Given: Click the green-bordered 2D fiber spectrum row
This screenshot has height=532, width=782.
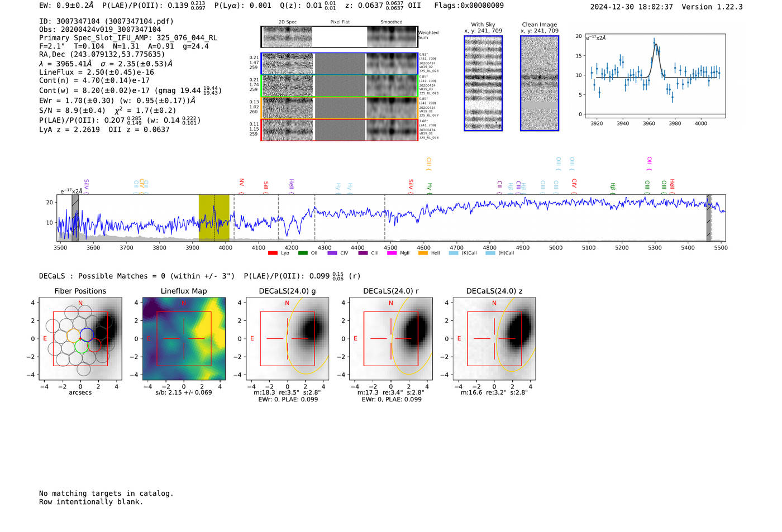Looking at the screenshot, I should coord(339,86).
